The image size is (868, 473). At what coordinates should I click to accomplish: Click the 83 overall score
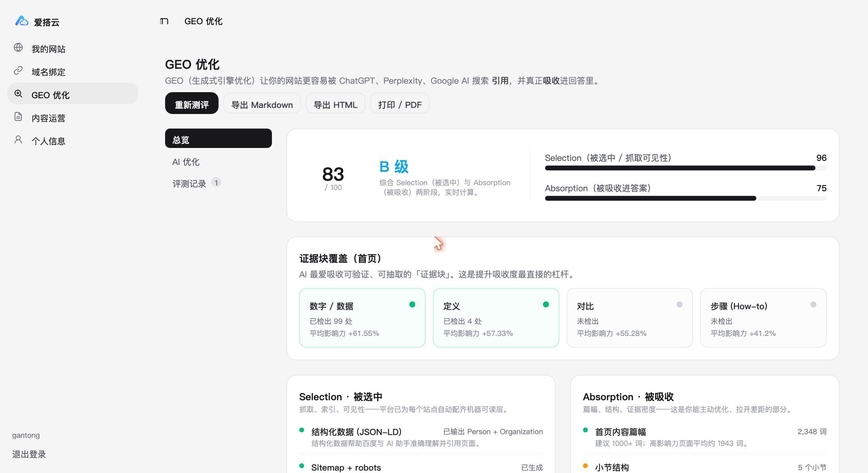click(x=333, y=174)
